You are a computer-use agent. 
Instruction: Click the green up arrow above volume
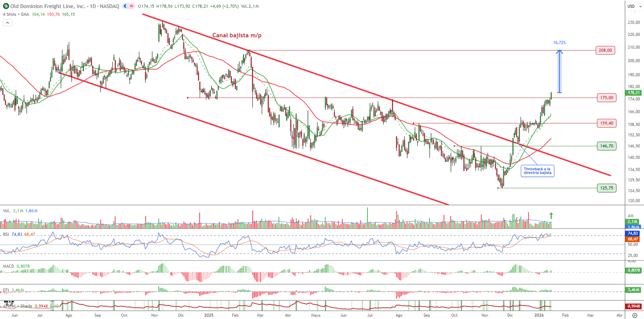(x=551, y=216)
